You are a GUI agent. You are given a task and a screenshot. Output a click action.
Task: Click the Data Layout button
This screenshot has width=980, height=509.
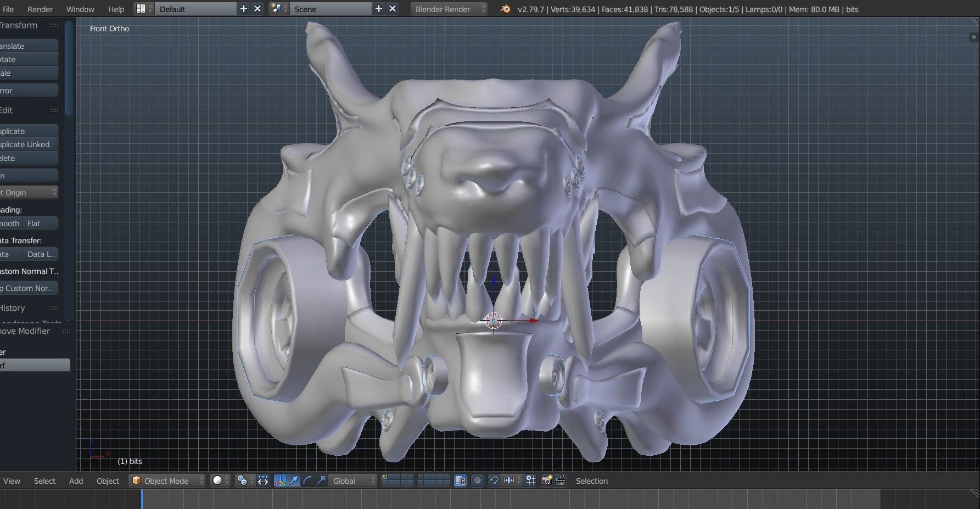[x=40, y=254]
